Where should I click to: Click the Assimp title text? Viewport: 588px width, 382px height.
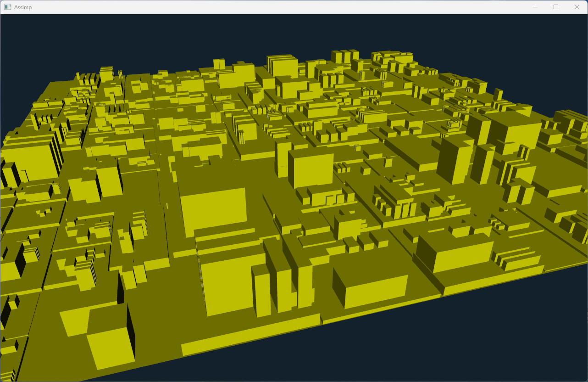[23, 7]
